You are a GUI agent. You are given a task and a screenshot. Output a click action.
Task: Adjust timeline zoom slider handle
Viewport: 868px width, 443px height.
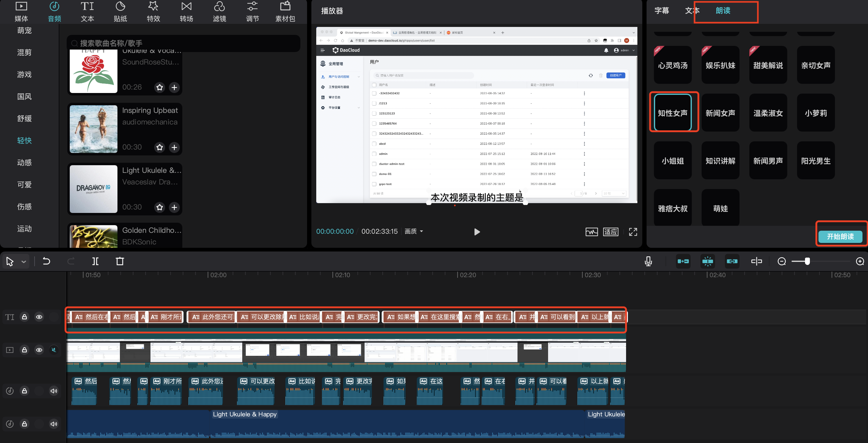pyautogui.click(x=807, y=261)
